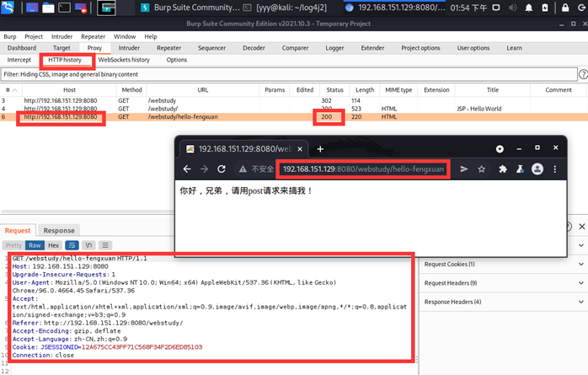Sort history by Host column header

69,90
